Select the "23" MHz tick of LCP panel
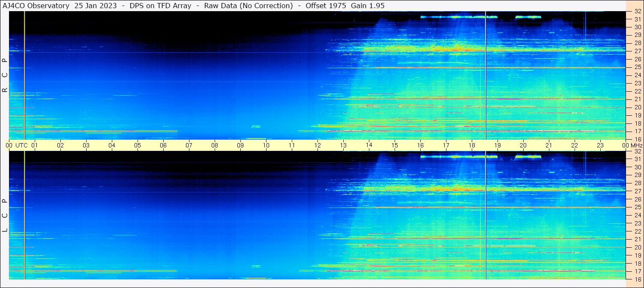 [x=638, y=223]
